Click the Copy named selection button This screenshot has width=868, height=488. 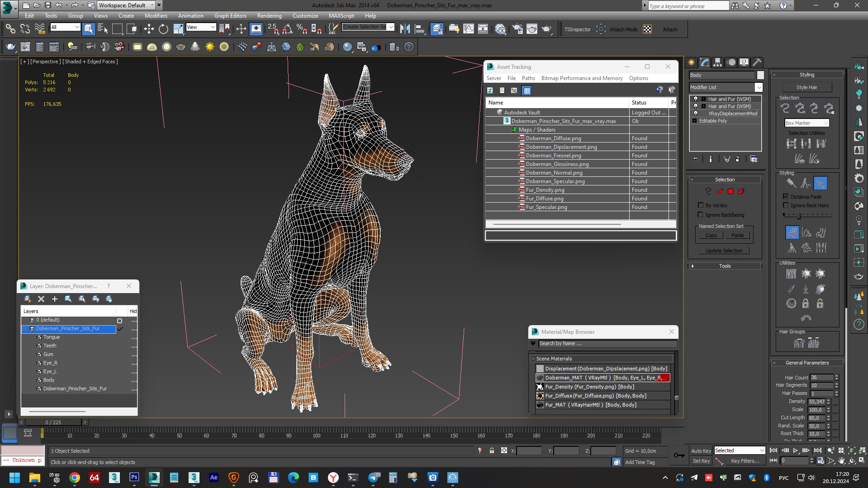(x=711, y=235)
